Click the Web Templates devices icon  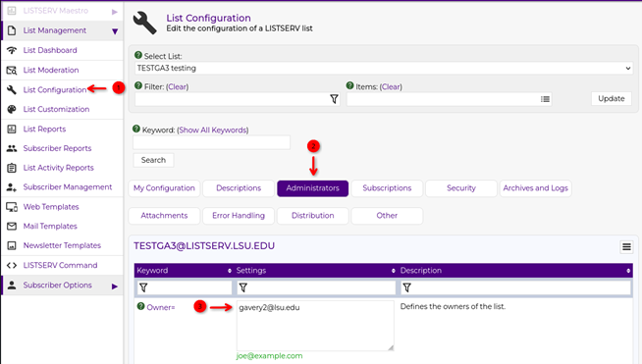tap(12, 207)
